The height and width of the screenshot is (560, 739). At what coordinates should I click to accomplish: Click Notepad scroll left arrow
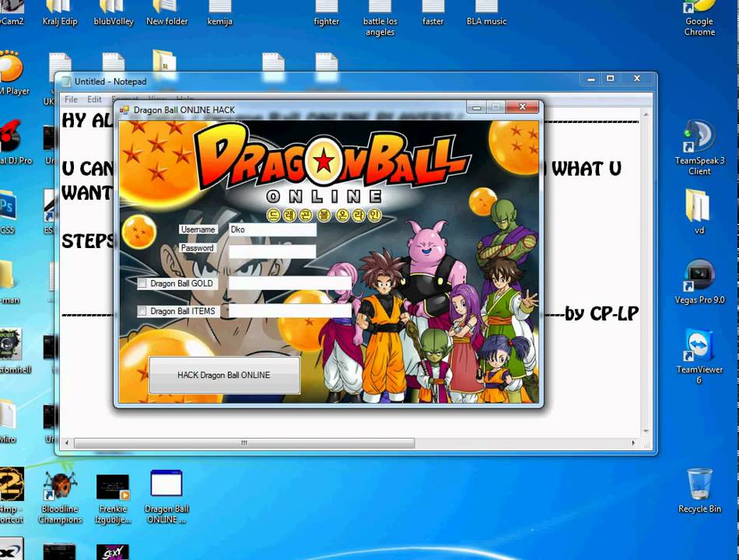[66, 443]
